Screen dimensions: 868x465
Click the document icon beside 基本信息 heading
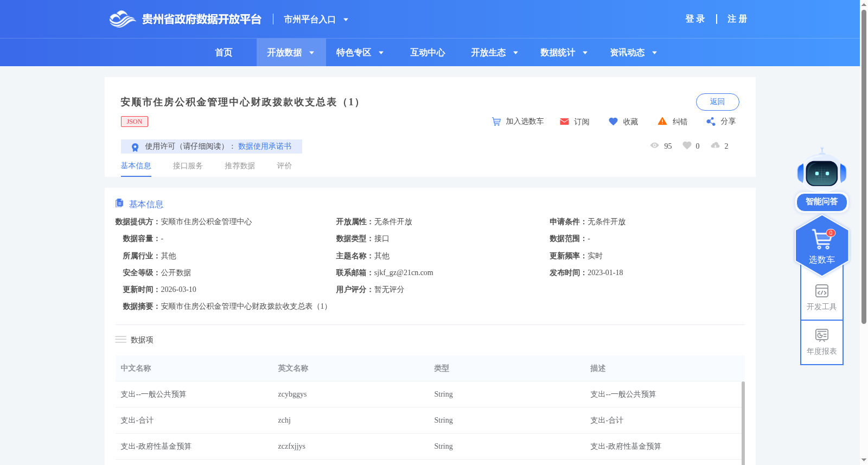119,203
